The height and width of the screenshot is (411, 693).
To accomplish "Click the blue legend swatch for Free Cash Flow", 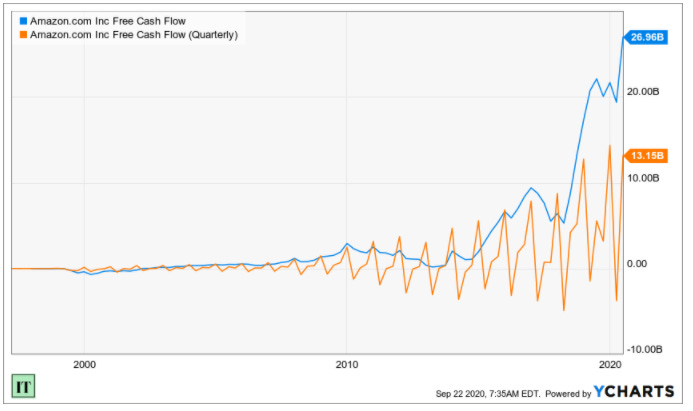I will [x=24, y=21].
